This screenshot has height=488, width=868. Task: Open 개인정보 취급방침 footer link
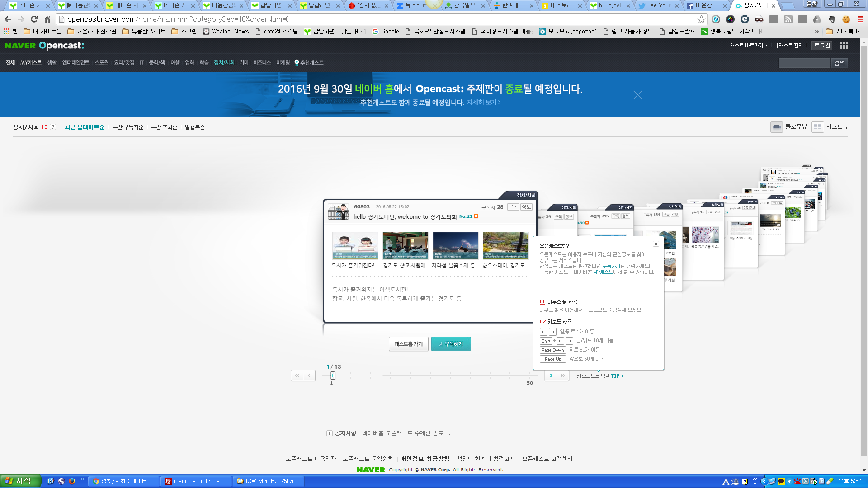[x=425, y=459]
